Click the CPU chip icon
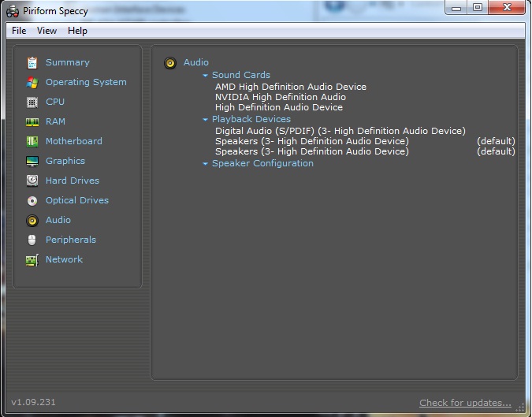532x417 pixels. [x=32, y=102]
